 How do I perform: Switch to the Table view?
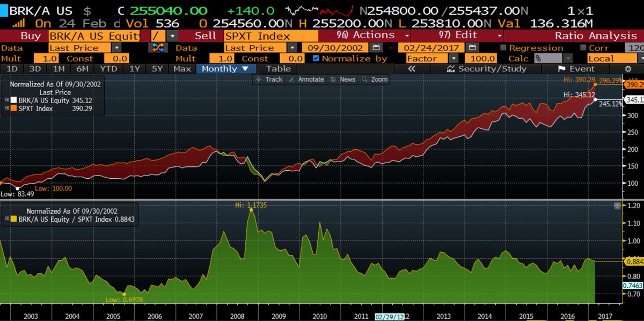(279, 69)
